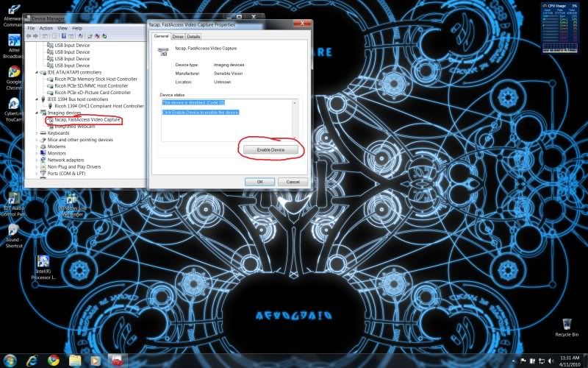588x368 pixels.
Task: Click OK in the Properties dialog
Action: [x=259, y=182]
